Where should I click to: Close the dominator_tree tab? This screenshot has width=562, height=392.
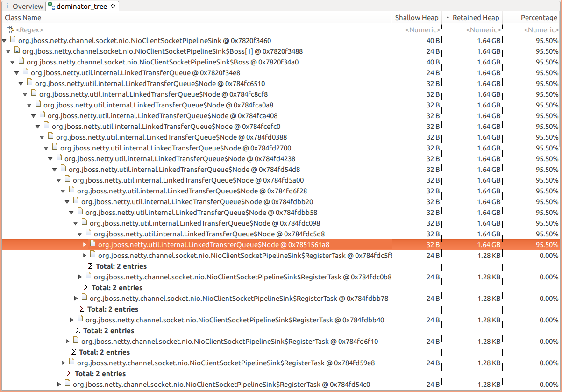click(x=113, y=6)
